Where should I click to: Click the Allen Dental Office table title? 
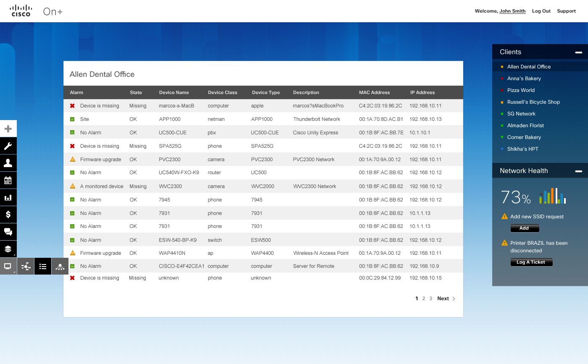[x=102, y=74]
